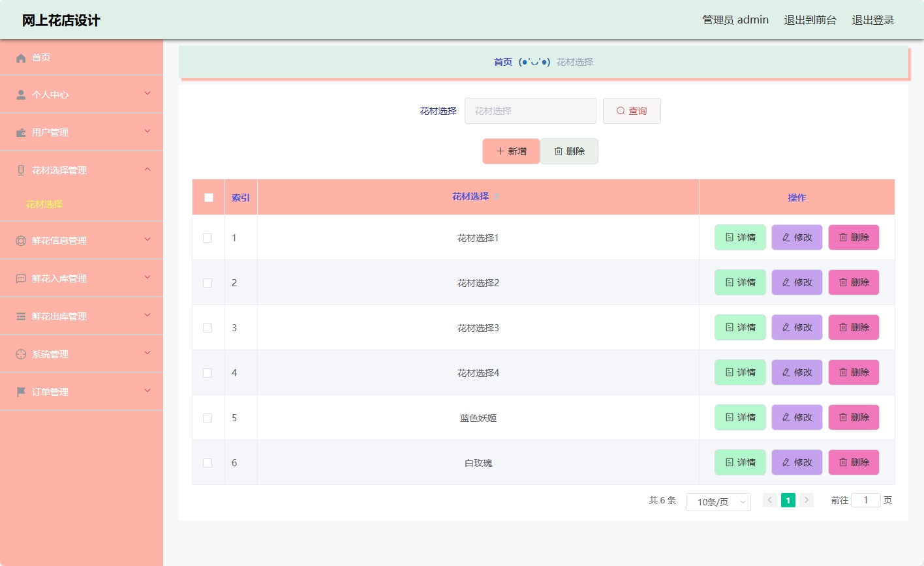Click the 首页 home icon in sidebar
The image size is (924, 566).
point(22,57)
